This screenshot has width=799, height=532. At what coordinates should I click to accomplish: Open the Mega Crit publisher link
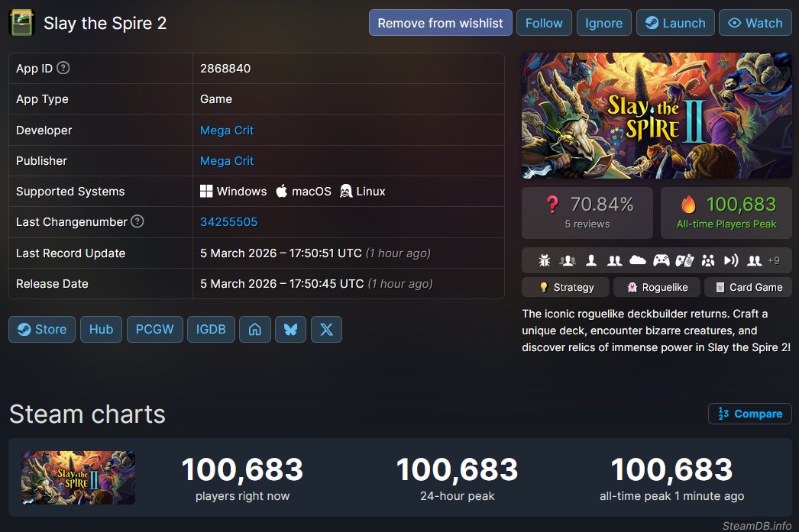[x=227, y=161]
